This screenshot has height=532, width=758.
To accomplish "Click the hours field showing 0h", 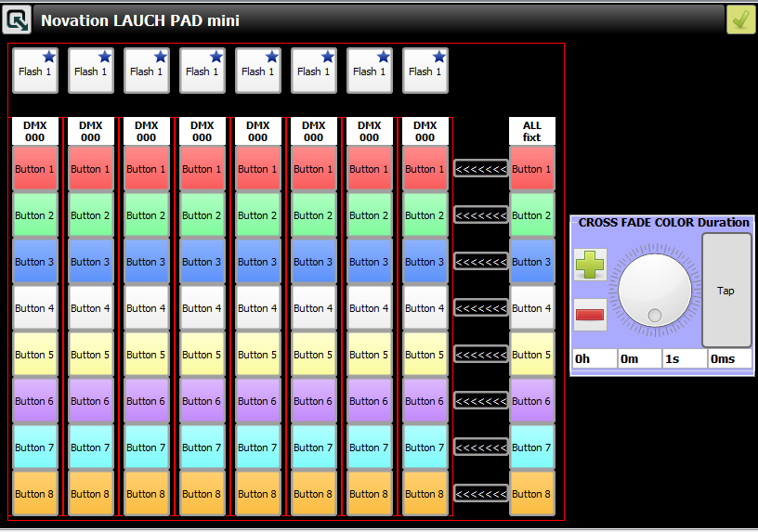I will (x=594, y=358).
